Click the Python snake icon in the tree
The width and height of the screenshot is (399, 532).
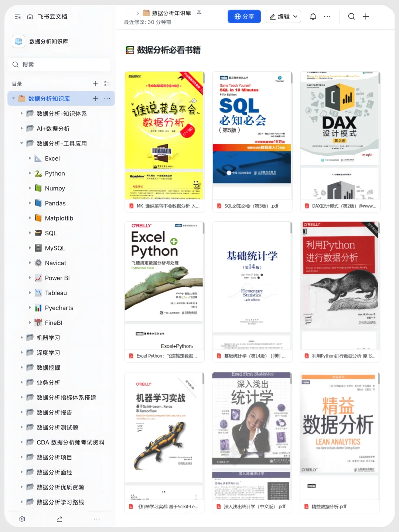[38, 173]
